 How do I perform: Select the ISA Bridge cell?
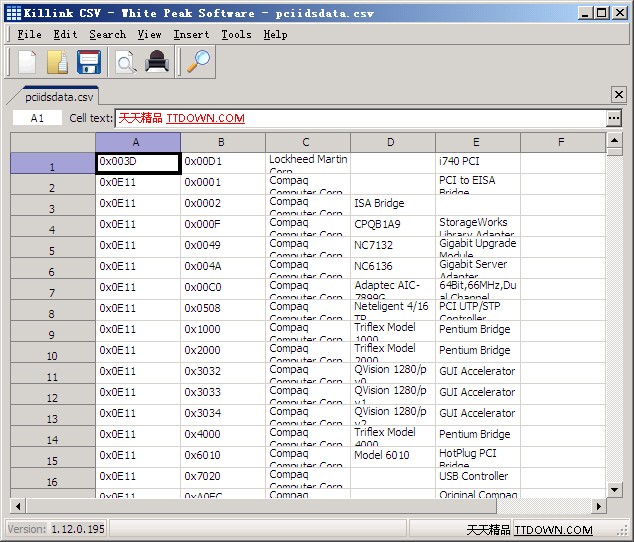pyautogui.click(x=393, y=205)
